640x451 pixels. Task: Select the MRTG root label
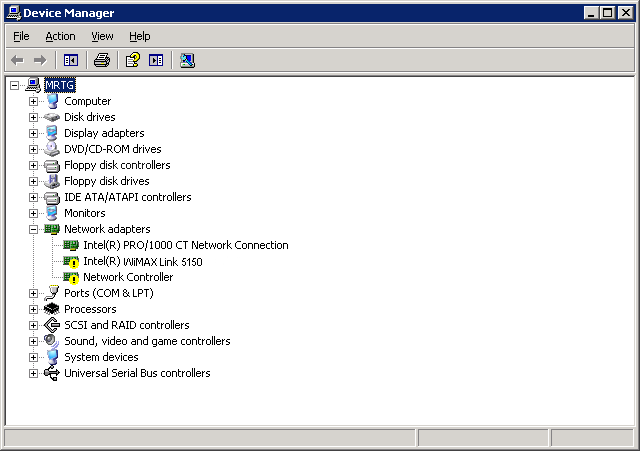coord(60,85)
